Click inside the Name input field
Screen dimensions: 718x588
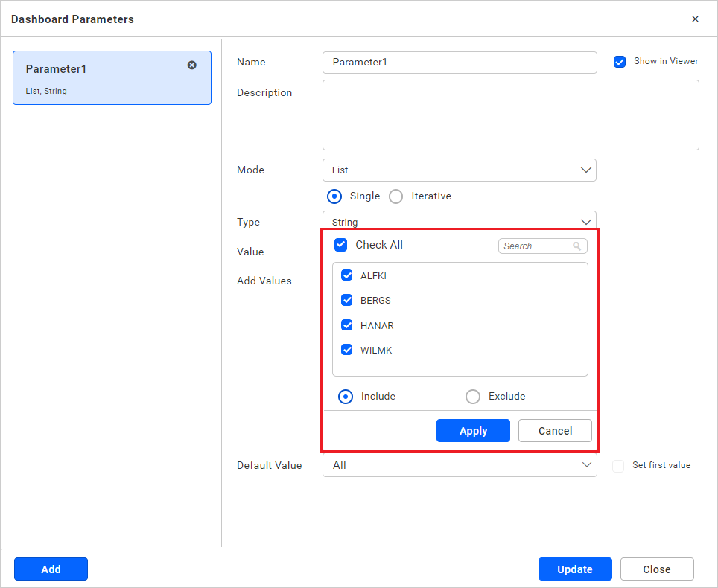[x=459, y=63]
